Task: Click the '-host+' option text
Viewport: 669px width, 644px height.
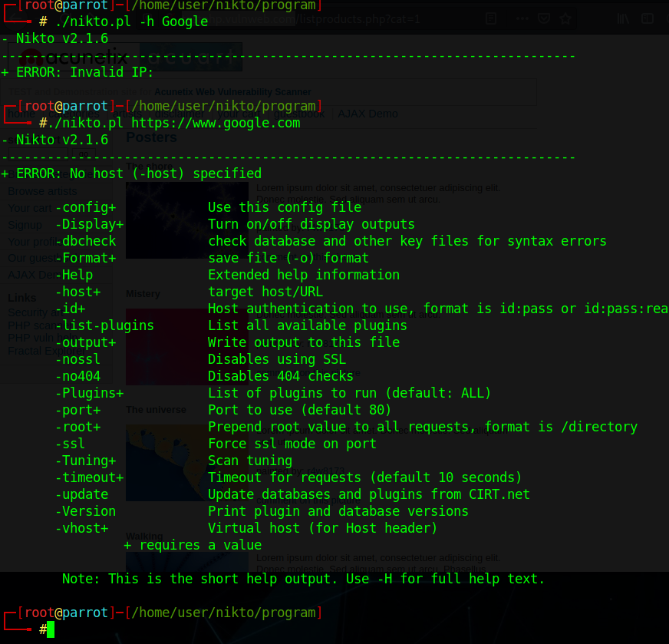Action: (x=77, y=292)
